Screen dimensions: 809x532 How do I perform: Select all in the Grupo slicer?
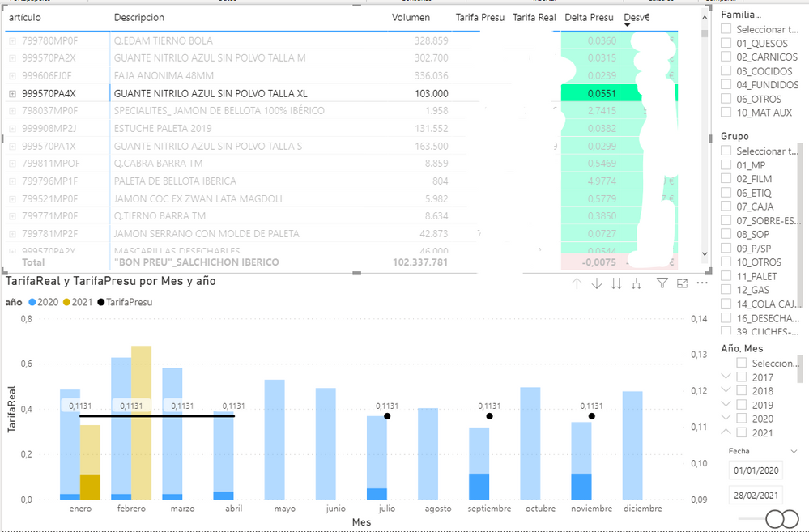pos(726,151)
